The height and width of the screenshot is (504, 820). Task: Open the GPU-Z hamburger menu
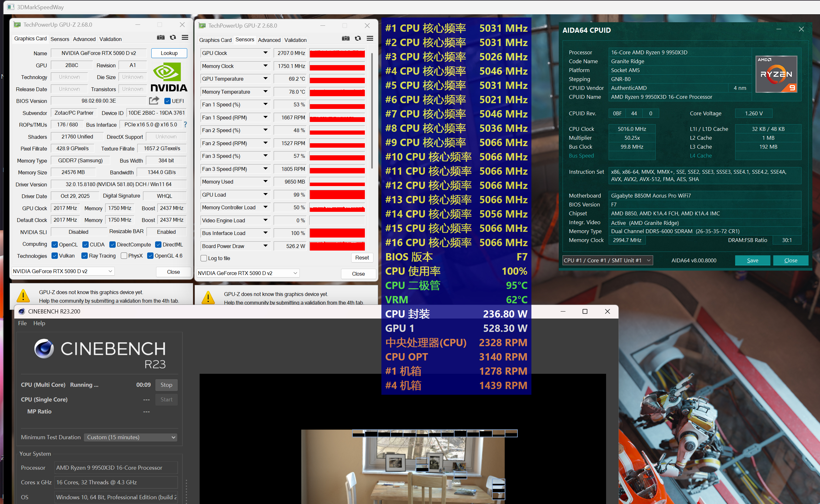[x=185, y=37]
